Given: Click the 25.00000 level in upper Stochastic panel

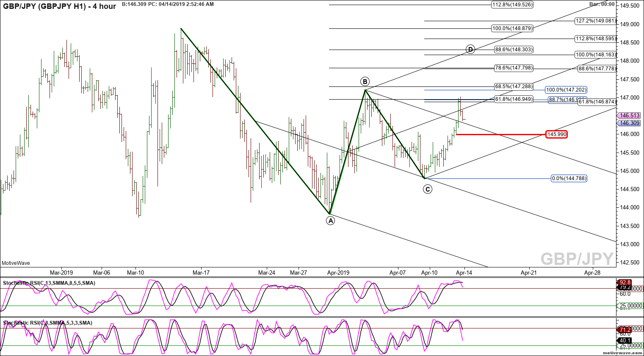Looking at the screenshot, I should pyautogui.click(x=631, y=306).
